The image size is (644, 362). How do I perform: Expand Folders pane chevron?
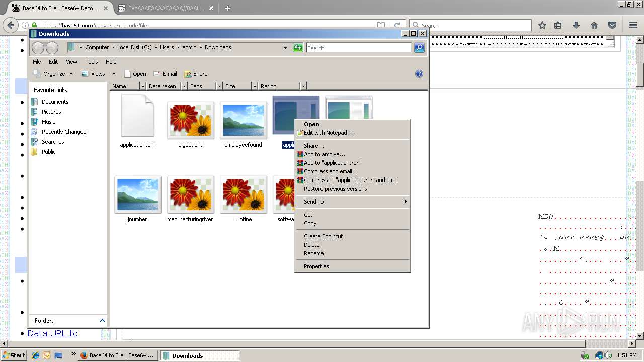(102, 320)
